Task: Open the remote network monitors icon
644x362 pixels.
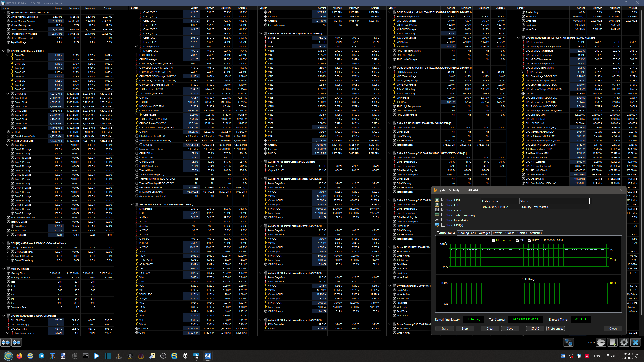Action: (x=568, y=342)
